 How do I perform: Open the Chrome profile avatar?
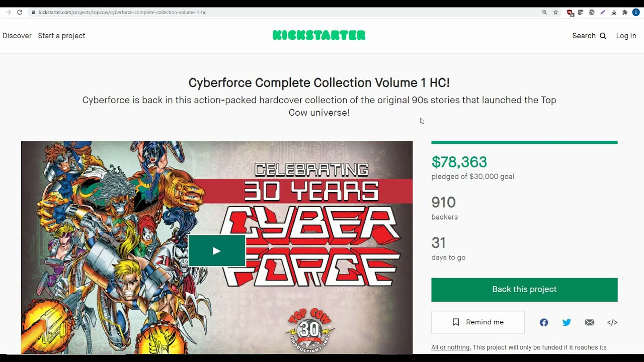[636, 12]
